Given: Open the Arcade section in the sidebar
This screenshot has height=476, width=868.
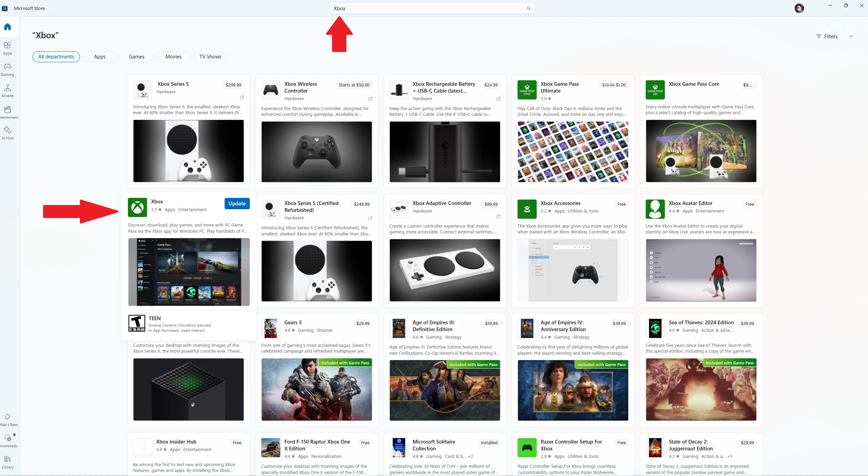Looking at the screenshot, I should [8, 91].
